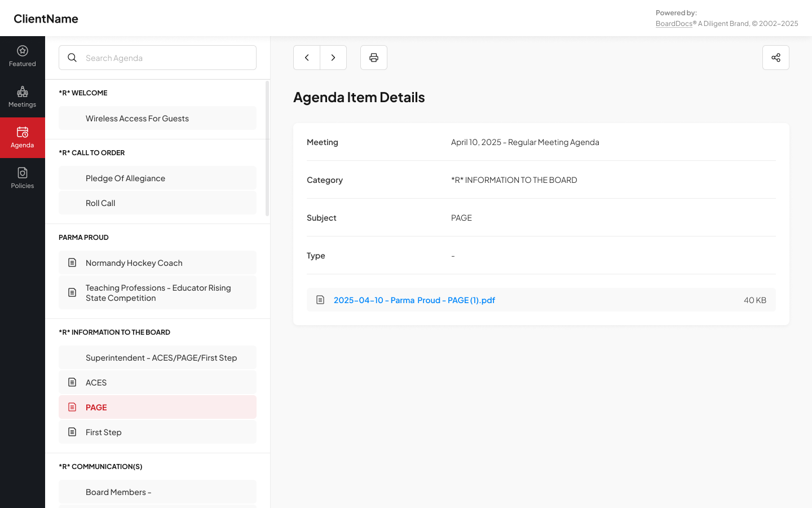This screenshot has height=508, width=812.
Task: Print the agenda item
Action: pyautogui.click(x=374, y=58)
